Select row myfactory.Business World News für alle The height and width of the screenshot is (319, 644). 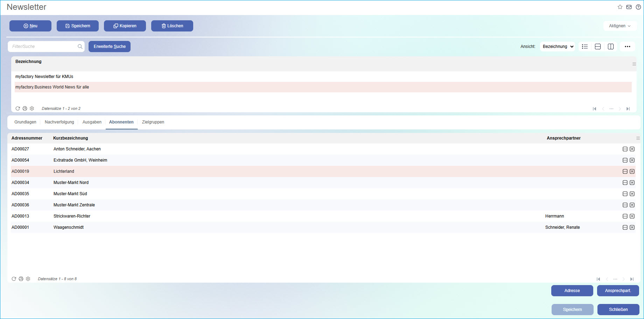point(323,87)
